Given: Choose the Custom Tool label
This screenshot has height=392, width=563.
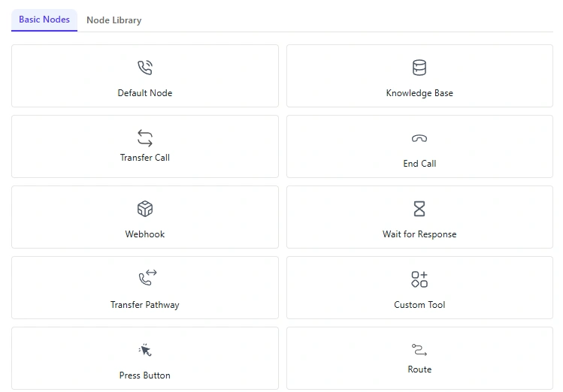Looking at the screenshot, I should point(419,305).
